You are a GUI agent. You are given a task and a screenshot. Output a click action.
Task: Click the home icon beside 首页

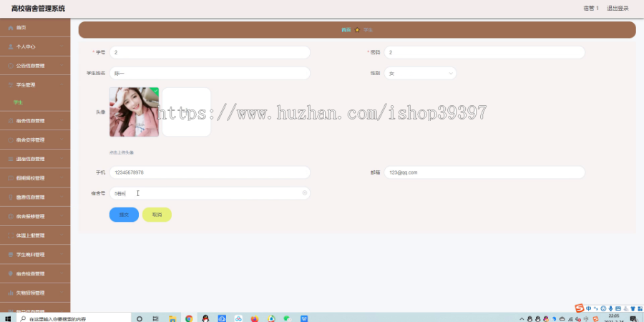[11, 28]
